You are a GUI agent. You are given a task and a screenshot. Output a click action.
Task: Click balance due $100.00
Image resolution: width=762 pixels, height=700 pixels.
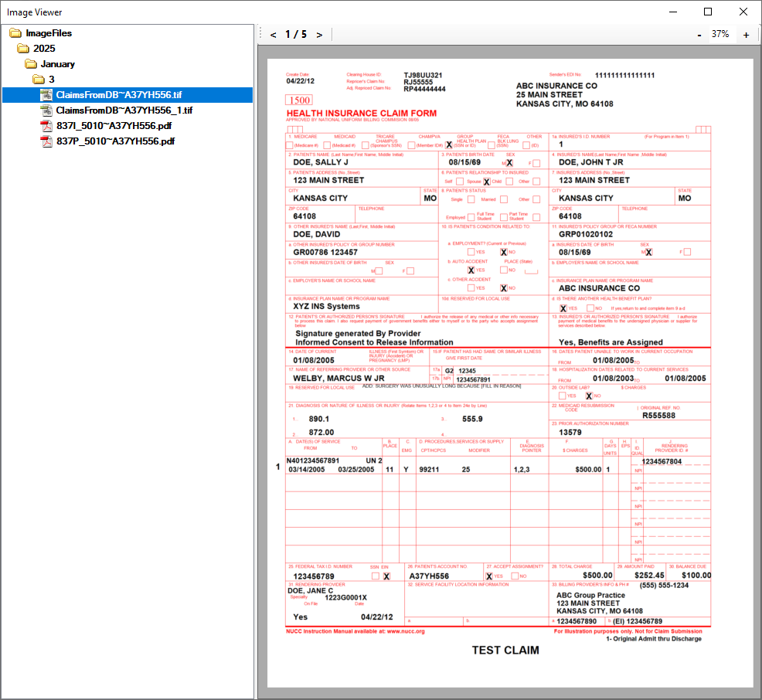pyautogui.click(x=696, y=575)
